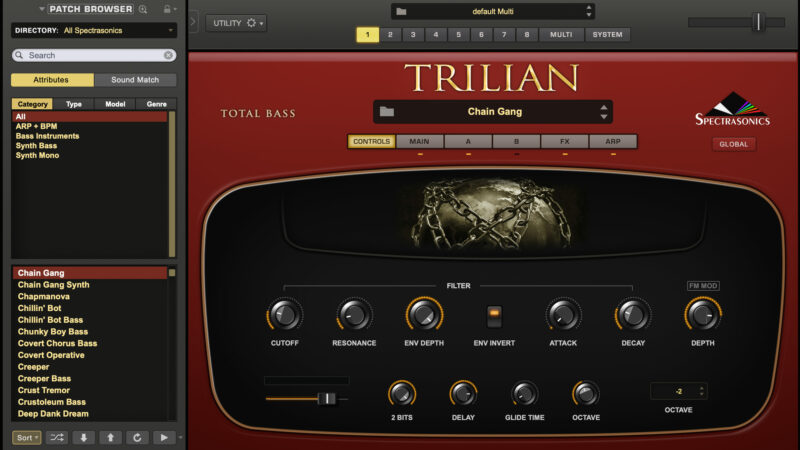The width and height of the screenshot is (800, 450).
Task: Click the shuffle patches icon
Action: 57,437
